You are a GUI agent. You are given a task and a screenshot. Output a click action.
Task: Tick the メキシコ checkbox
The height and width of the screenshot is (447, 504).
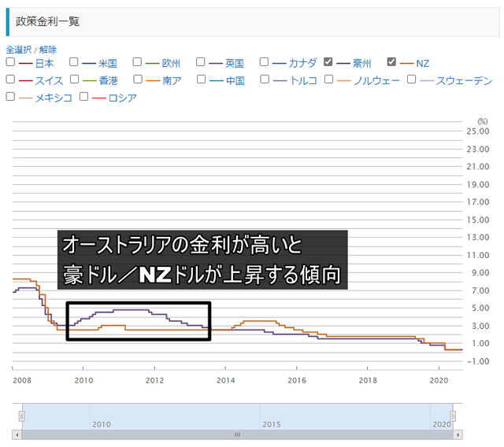[x=10, y=96]
